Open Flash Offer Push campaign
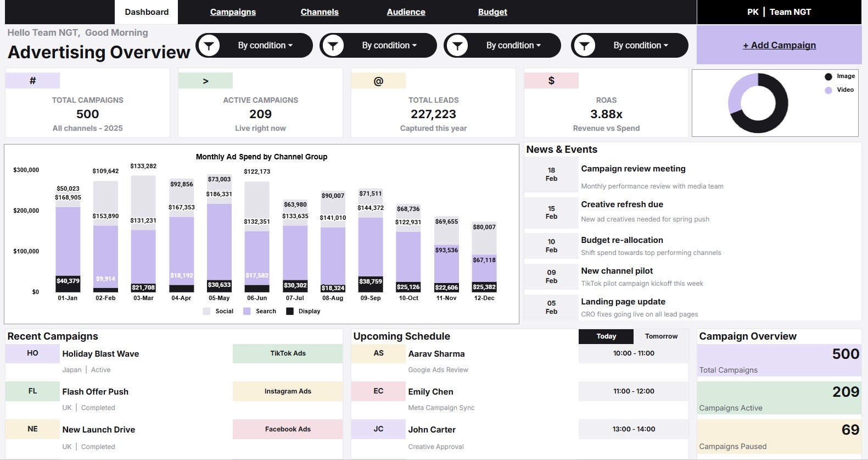 click(96, 392)
